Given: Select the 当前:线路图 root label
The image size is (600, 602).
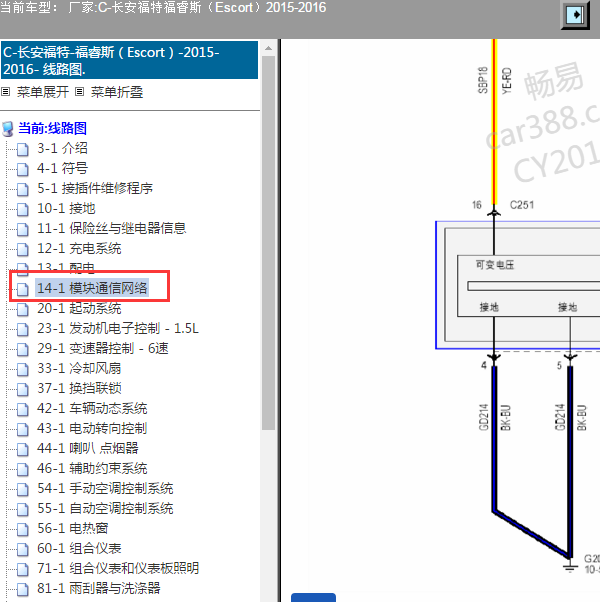Looking at the screenshot, I should coord(52,128).
